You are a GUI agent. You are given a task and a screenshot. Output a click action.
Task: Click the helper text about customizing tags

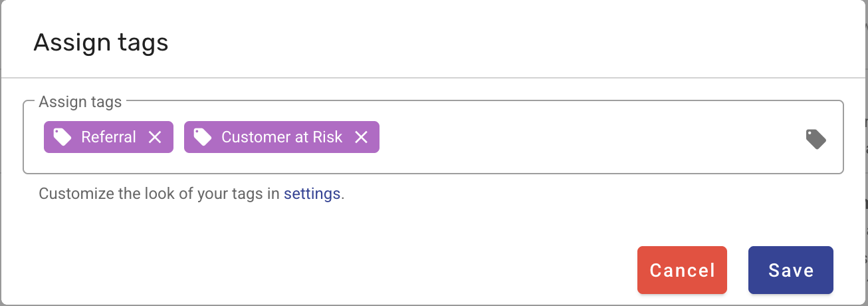tap(160, 194)
